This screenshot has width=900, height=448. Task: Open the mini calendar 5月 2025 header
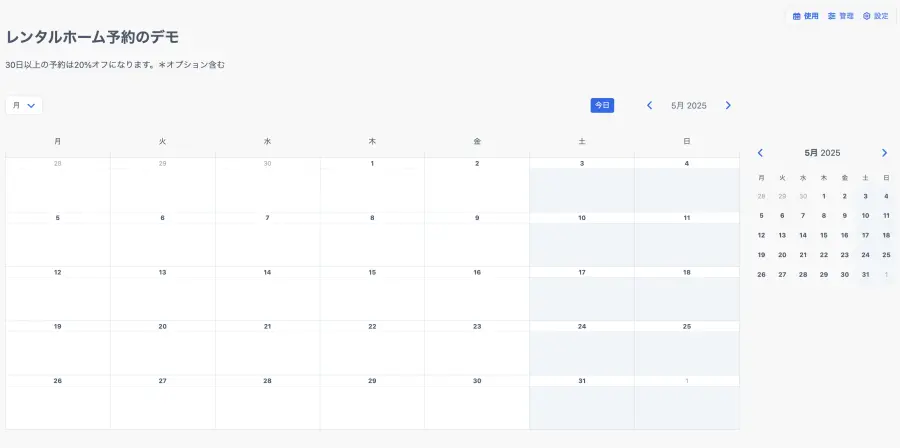[x=822, y=153]
